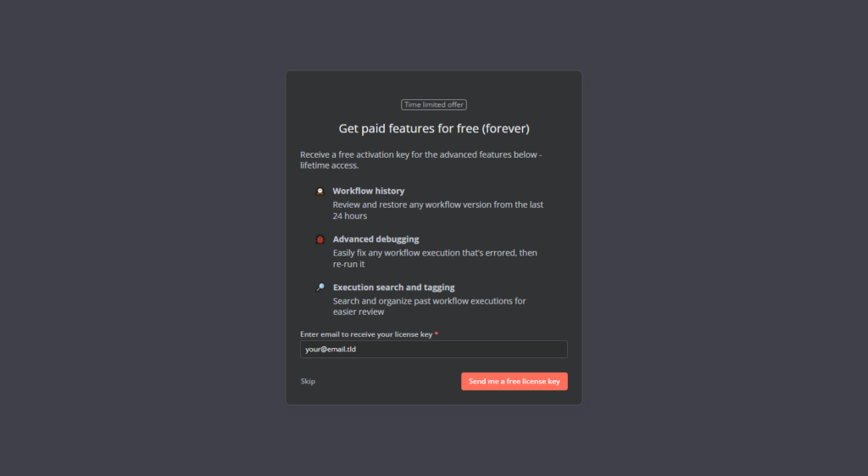Viewport: 868px width, 476px height.
Task: Select the 'Advanced debugging' feature title
Action: (376, 240)
